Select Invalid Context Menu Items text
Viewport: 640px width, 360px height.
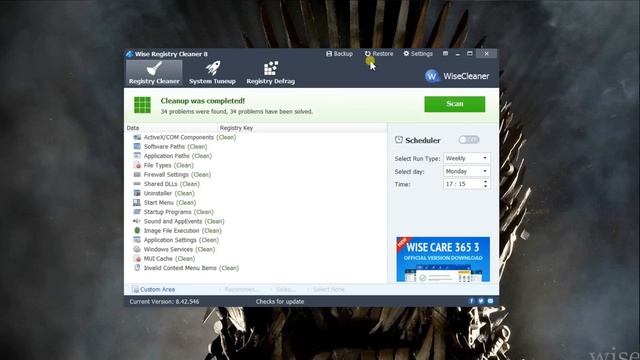pyautogui.click(x=180, y=268)
